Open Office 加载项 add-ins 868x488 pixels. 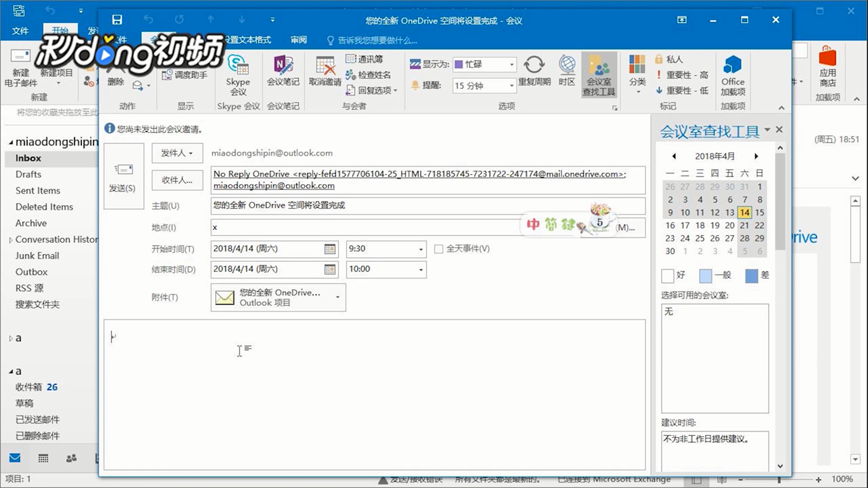pos(733,76)
